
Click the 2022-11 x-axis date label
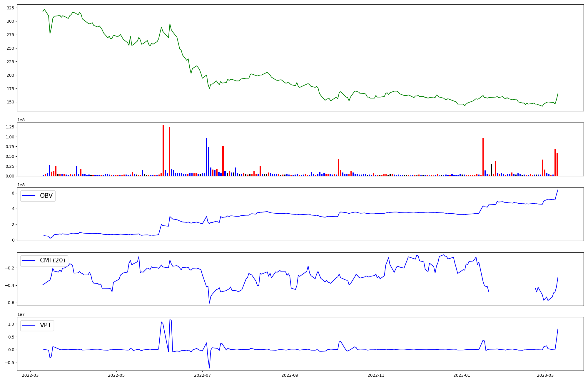pos(376,375)
